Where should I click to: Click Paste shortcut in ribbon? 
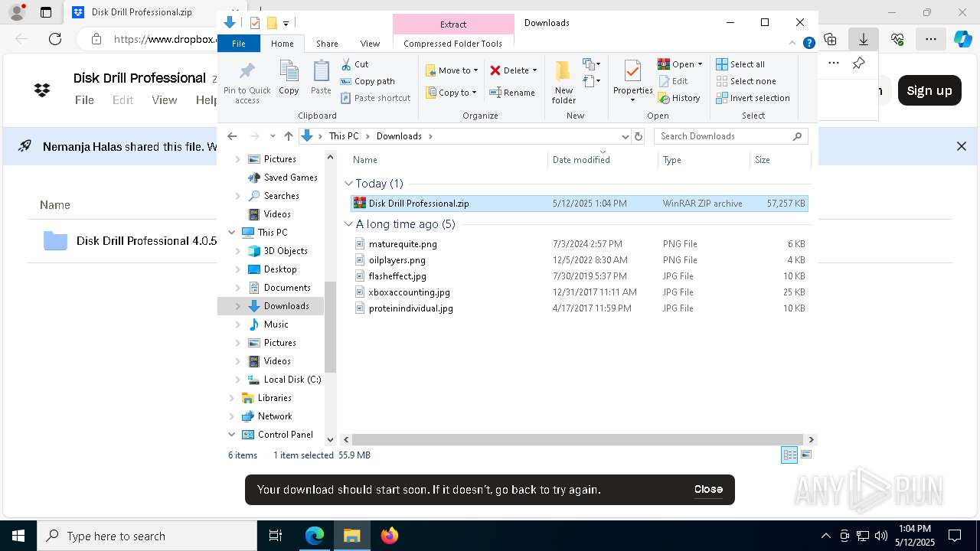pos(375,98)
